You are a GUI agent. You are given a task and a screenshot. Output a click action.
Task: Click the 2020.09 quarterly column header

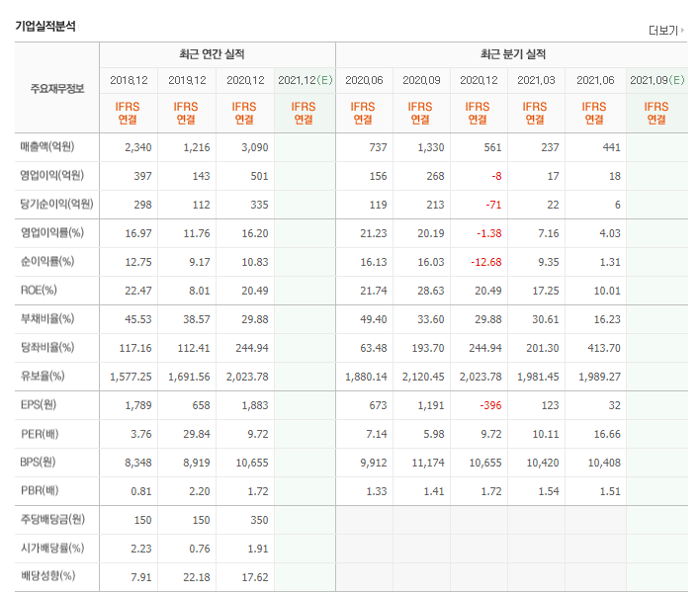(x=421, y=80)
